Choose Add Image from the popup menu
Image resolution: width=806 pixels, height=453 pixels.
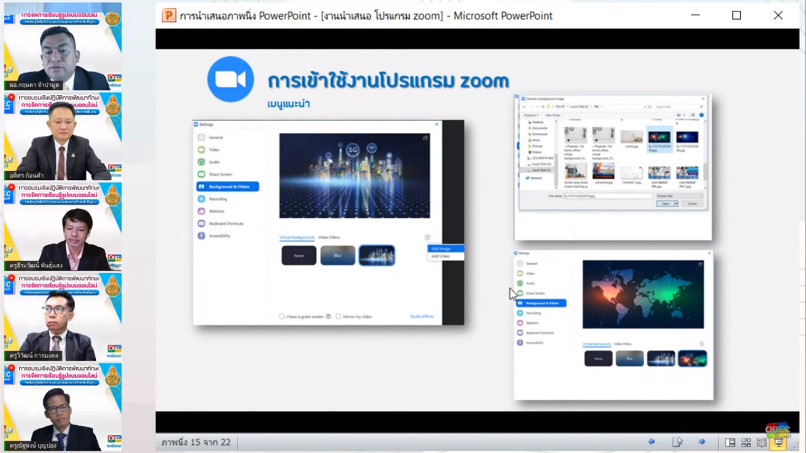[445, 248]
